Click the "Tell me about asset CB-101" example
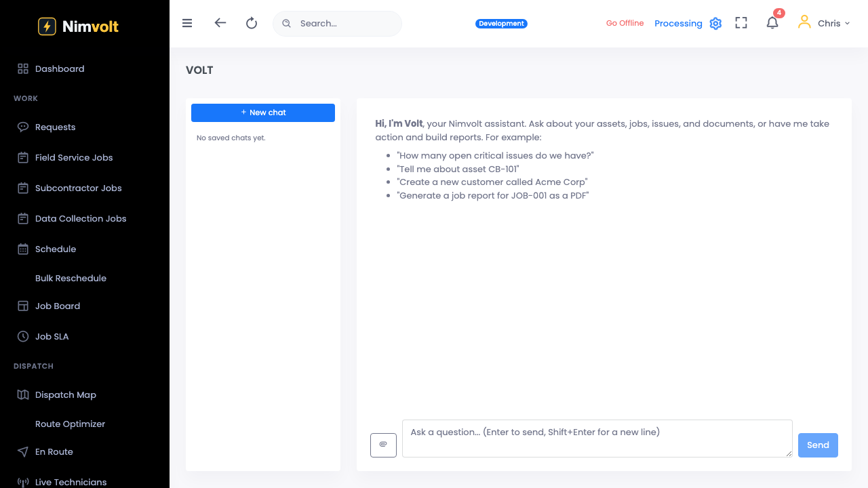Image resolution: width=868 pixels, height=488 pixels. pyautogui.click(x=458, y=169)
